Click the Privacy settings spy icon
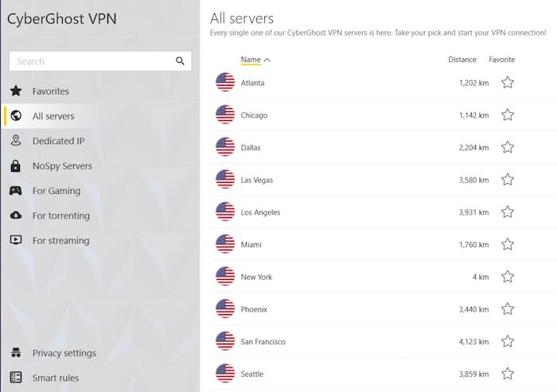Image resolution: width=557 pixels, height=392 pixels. point(16,352)
